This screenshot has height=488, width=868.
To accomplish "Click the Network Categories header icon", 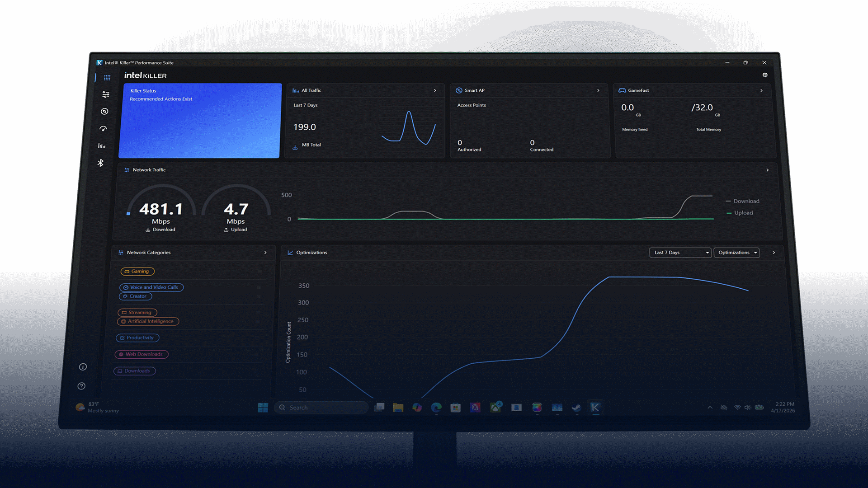I will (x=121, y=253).
